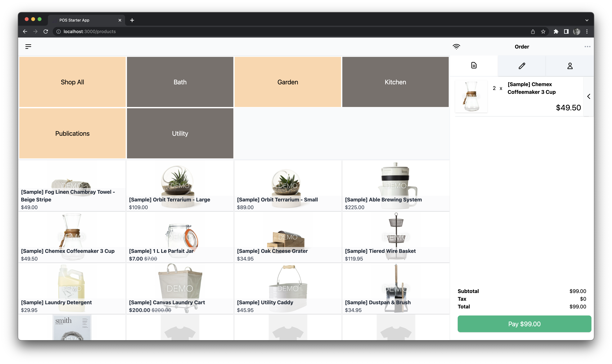Add Able Brewing System product

click(x=396, y=186)
